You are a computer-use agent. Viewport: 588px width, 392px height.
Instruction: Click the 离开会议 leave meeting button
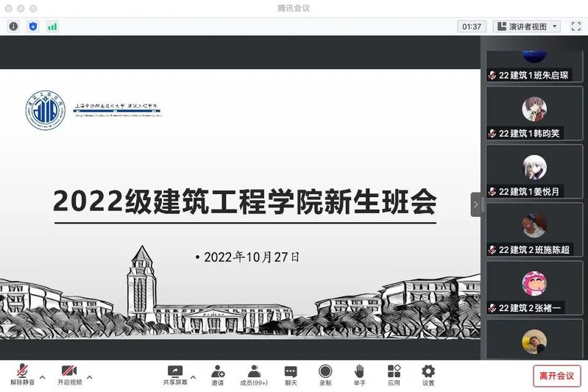click(556, 375)
